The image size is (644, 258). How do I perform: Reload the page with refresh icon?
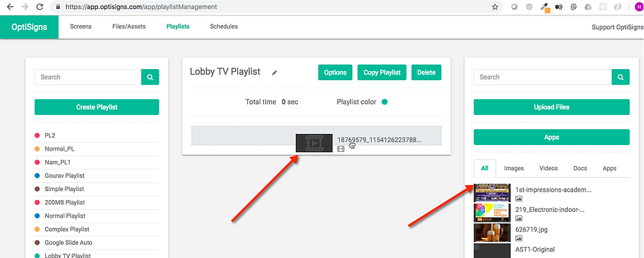point(40,7)
